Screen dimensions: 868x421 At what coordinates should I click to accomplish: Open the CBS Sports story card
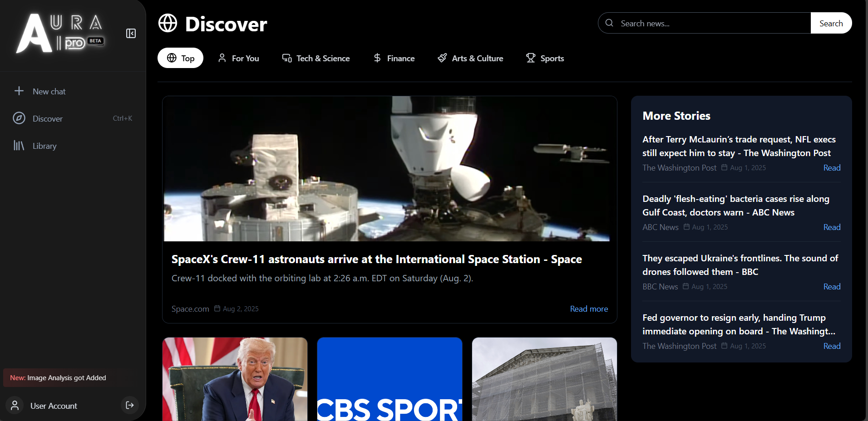[x=390, y=379]
